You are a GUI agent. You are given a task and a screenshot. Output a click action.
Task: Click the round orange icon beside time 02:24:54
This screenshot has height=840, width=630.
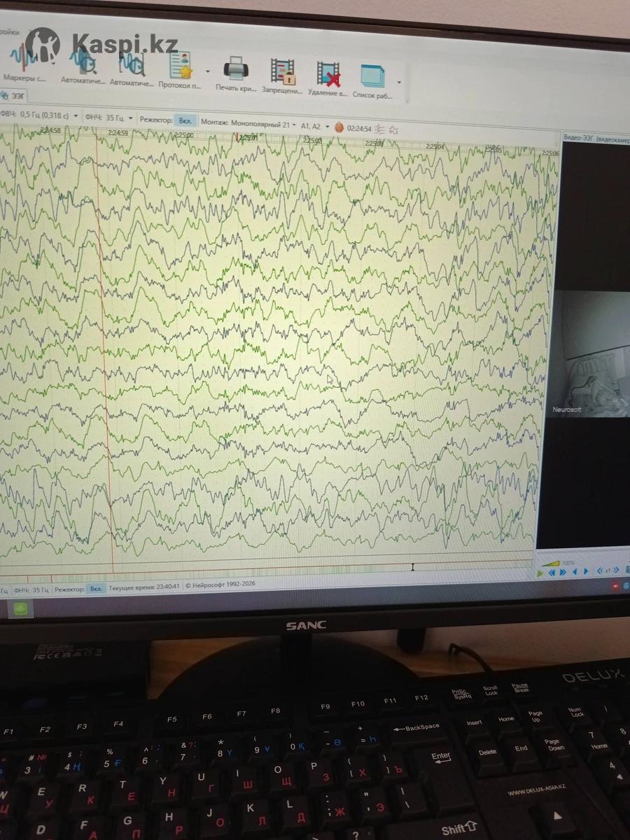click(339, 127)
